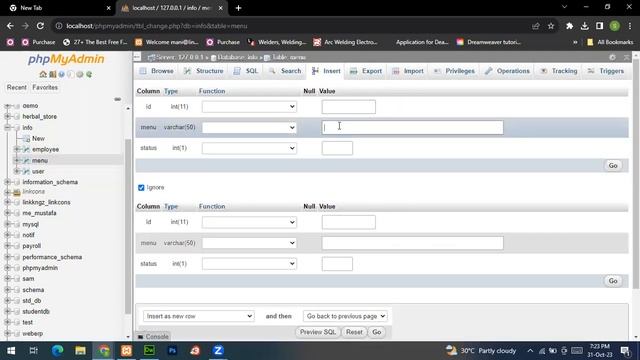The image size is (640, 360).
Task: Open Function dropdown for first status row
Action: (x=249, y=148)
